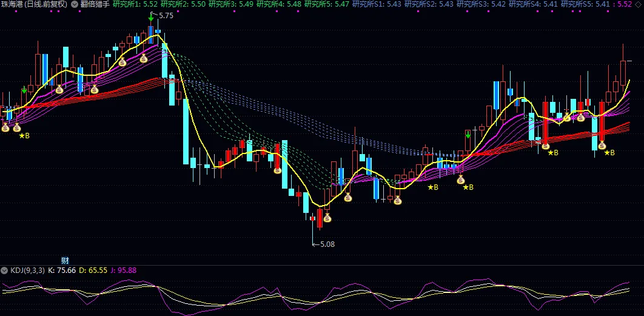Open the indicator dropdown beside 翻倍猎手
The width and height of the screenshot is (644, 316).
[x=75, y=4]
